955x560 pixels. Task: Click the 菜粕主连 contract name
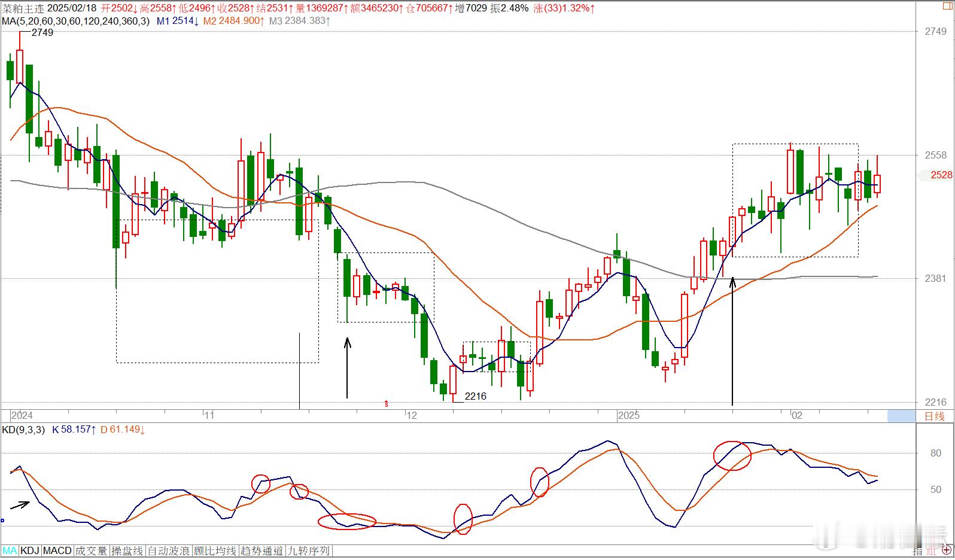coord(22,8)
